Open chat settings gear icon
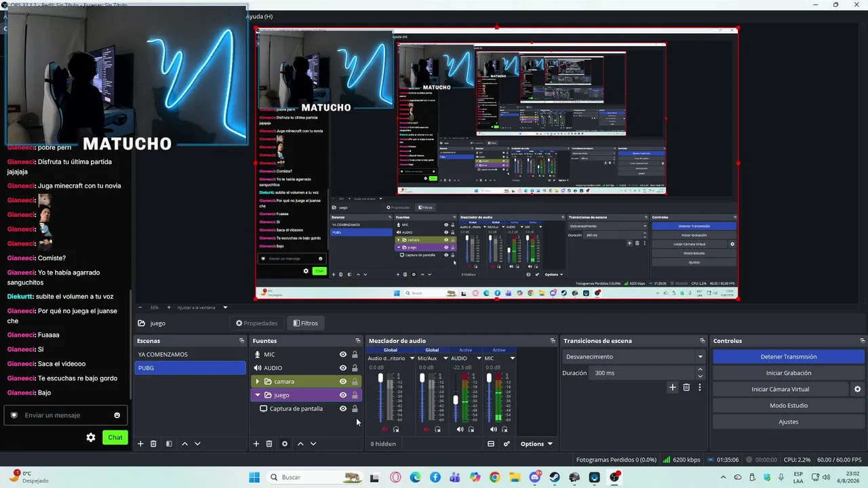 (x=91, y=438)
